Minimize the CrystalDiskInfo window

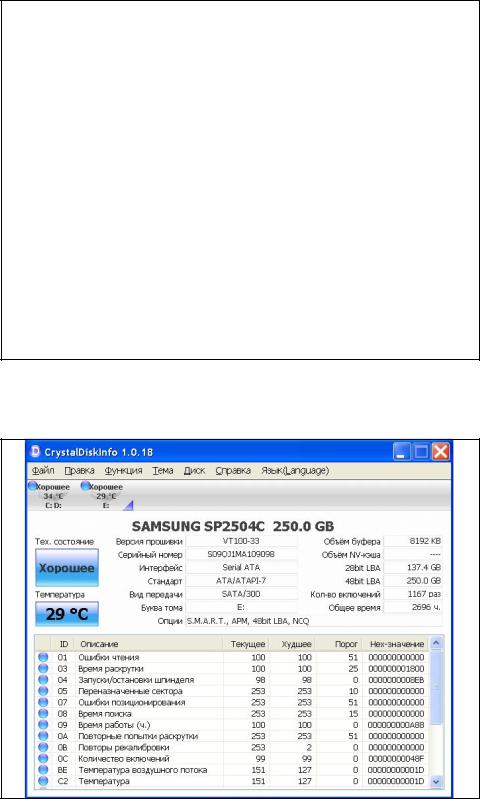coord(401,451)
